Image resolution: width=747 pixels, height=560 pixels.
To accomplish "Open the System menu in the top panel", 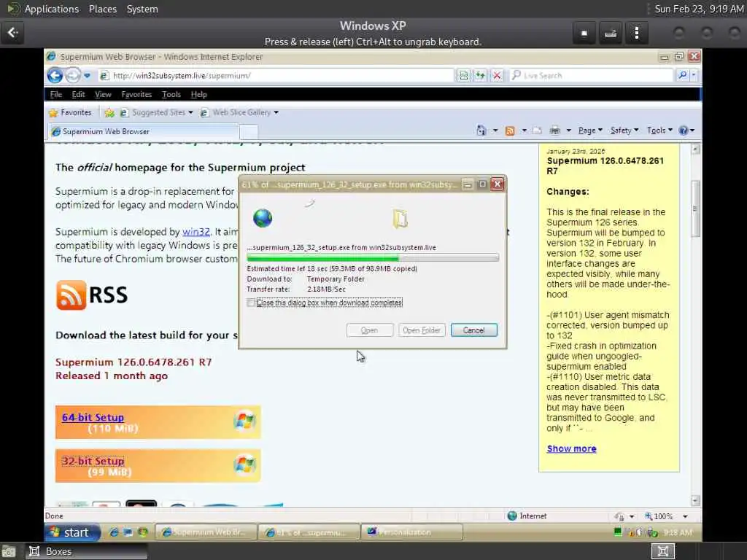I will click(x=142, y=9).
